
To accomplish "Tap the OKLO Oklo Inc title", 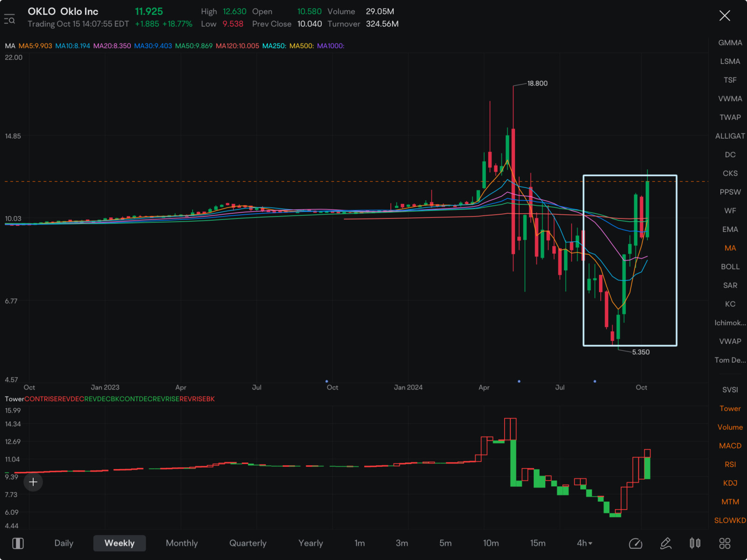I will [63, 11].
